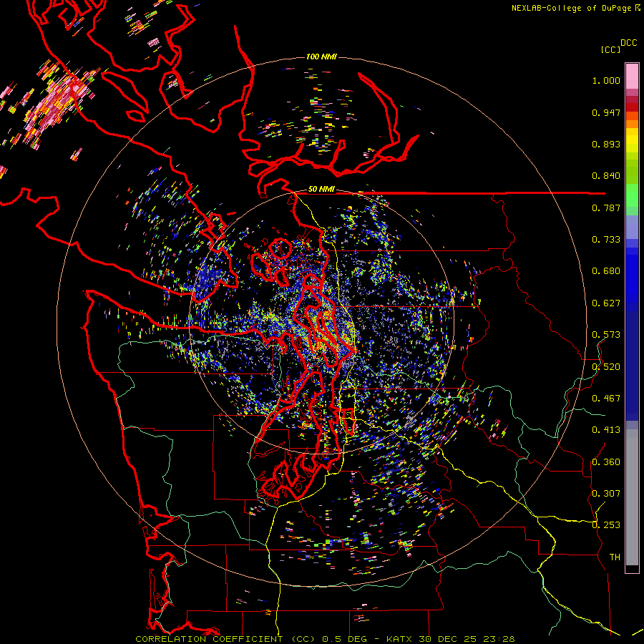This screenshot has width=644, height=644.
Task: Click the pink top segment of color bar
Action: coord(632,77)
